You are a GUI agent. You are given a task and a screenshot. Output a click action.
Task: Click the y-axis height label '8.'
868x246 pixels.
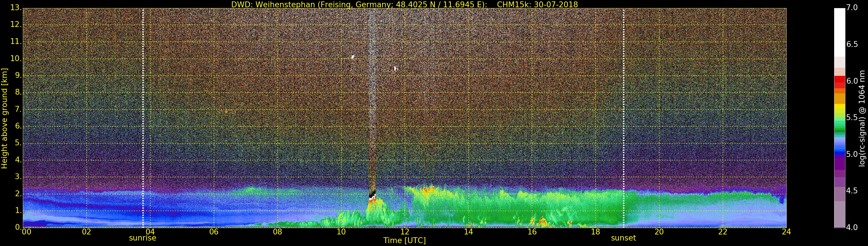pos(18,92)
